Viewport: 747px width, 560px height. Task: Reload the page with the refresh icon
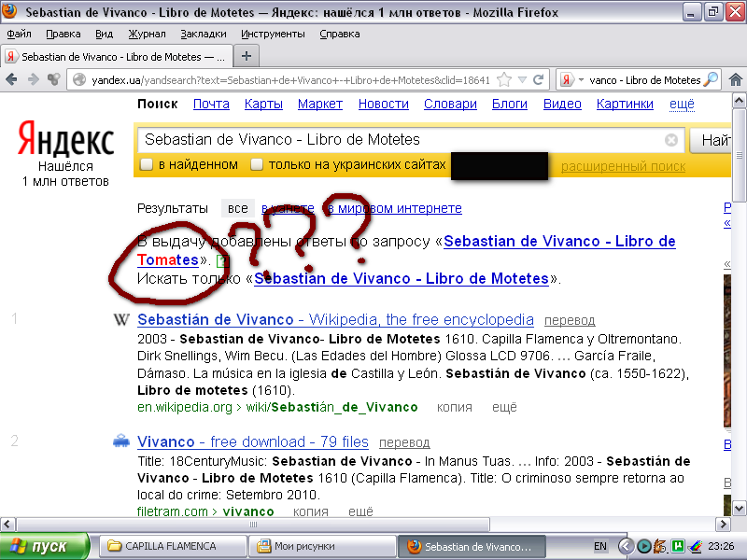(x=539, y=79)
